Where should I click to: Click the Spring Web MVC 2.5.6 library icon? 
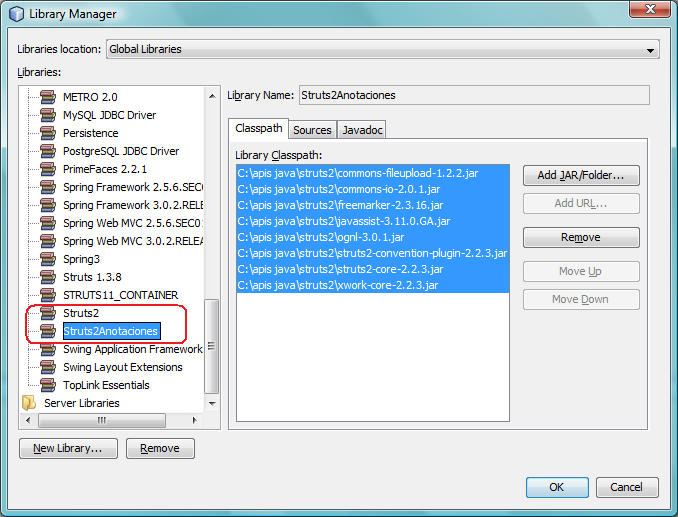click(x=48, y=223)
